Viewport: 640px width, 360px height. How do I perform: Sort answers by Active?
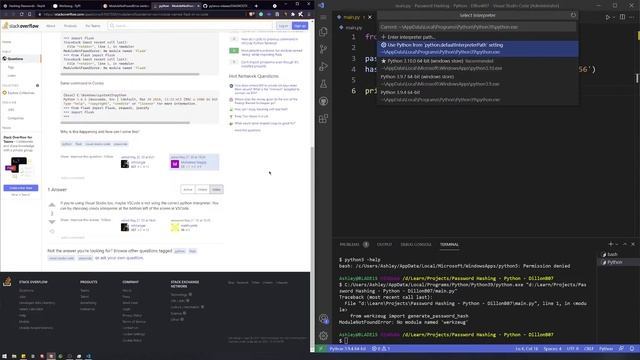[x=187, y=189]
